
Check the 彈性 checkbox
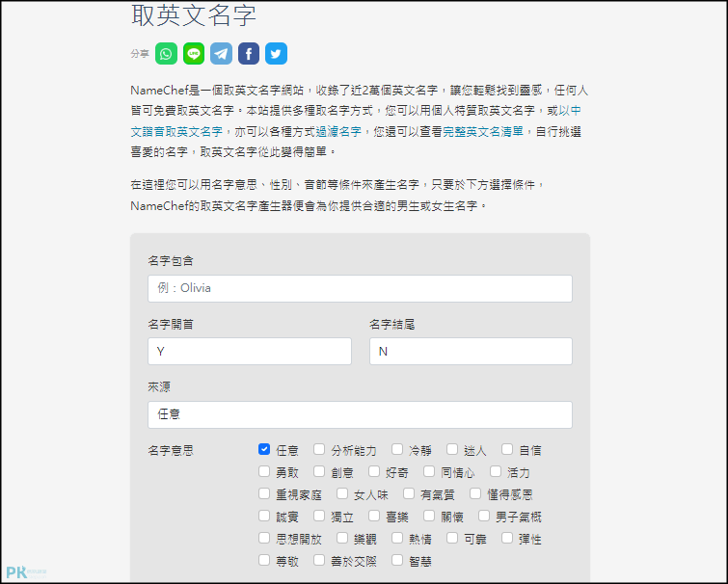[507, 538]
